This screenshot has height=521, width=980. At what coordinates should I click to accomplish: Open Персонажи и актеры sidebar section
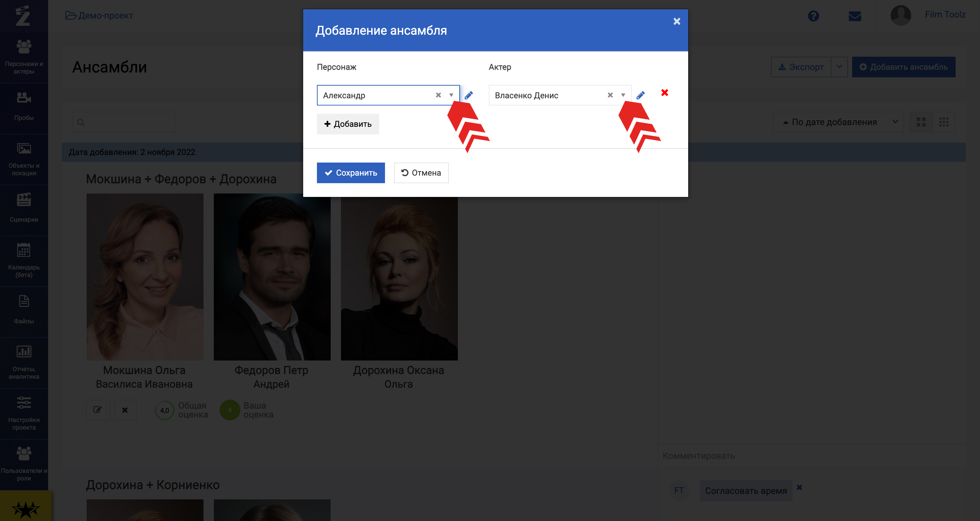pos(24,57)
